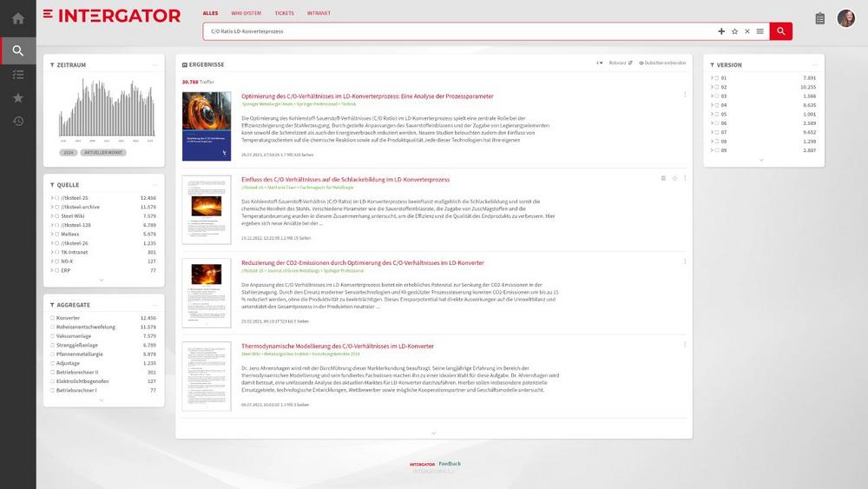Click the Zeitraum histogram chart
Viewport: 868px width, 489px height.
(107, 109)
